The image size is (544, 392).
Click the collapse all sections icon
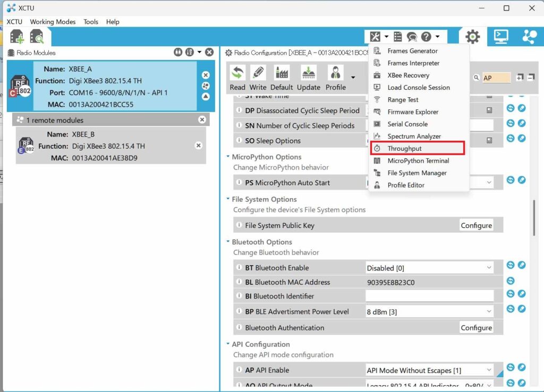[531, 78]
